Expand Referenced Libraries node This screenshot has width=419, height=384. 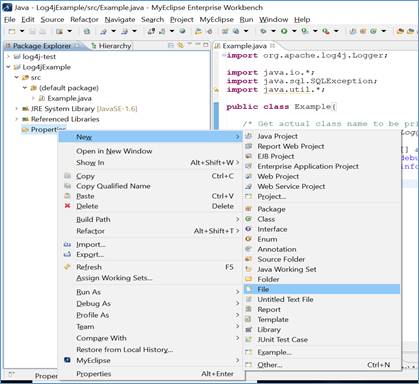pos(16,119)
